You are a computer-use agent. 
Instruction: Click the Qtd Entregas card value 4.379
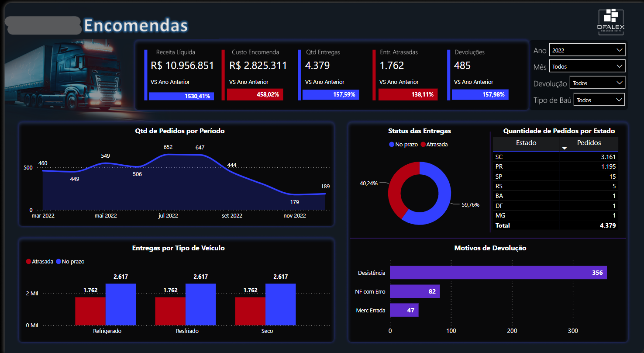(x=317, y=66)
